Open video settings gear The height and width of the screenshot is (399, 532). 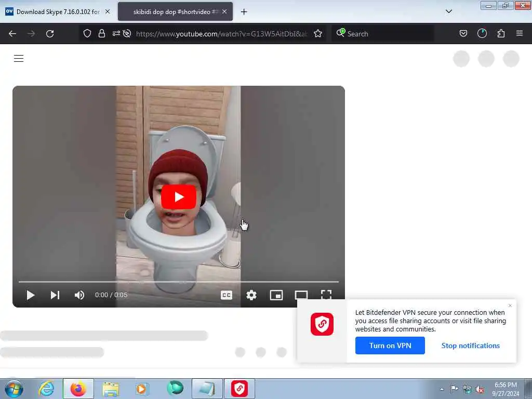point(251,295)
